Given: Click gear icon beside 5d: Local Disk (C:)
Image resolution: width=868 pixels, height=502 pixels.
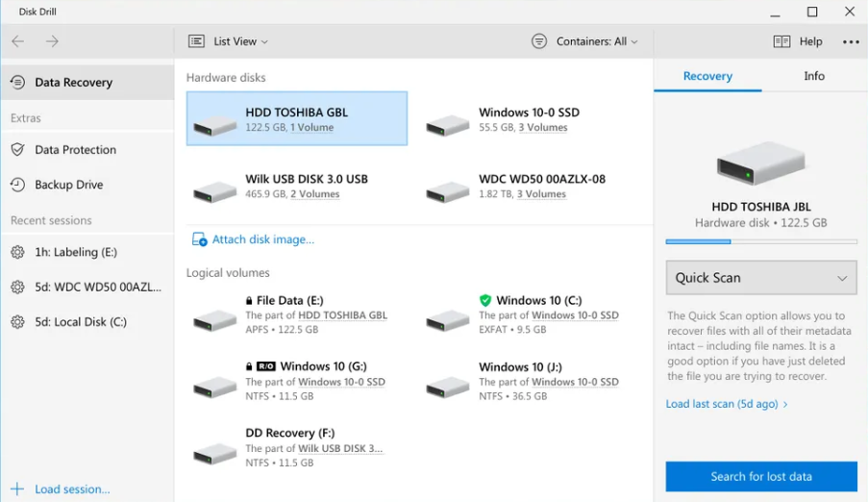Looking at the screenshot, I should click(x=17, y=322).
